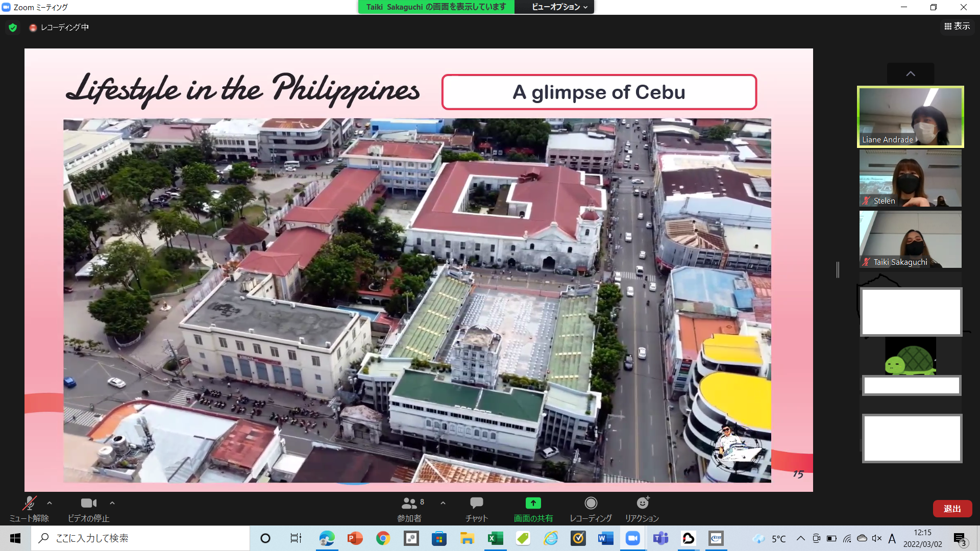Open Microsoft Teams from the taskbar
Viewport: 980px width, 551px height.
coord(661,538)
